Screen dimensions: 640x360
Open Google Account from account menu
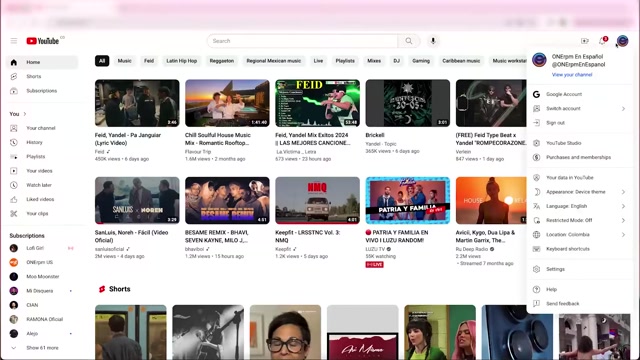tap(580, 94)
